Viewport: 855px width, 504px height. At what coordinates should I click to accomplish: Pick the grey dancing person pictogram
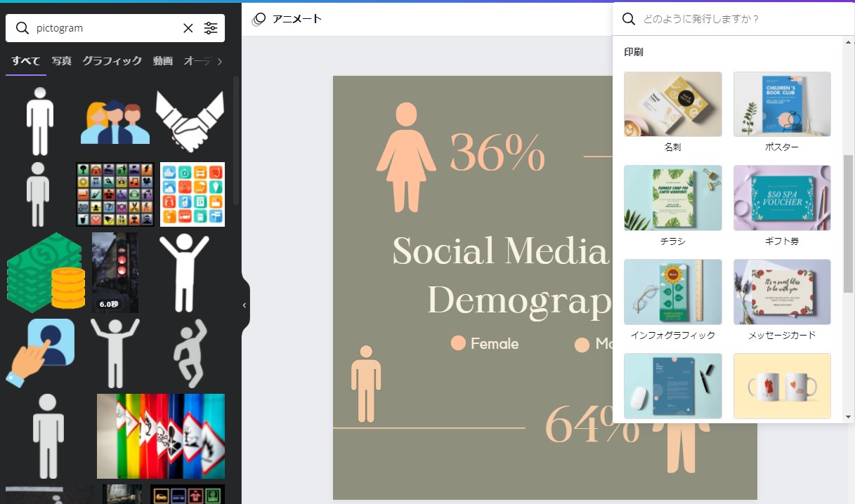coord(190,353)
